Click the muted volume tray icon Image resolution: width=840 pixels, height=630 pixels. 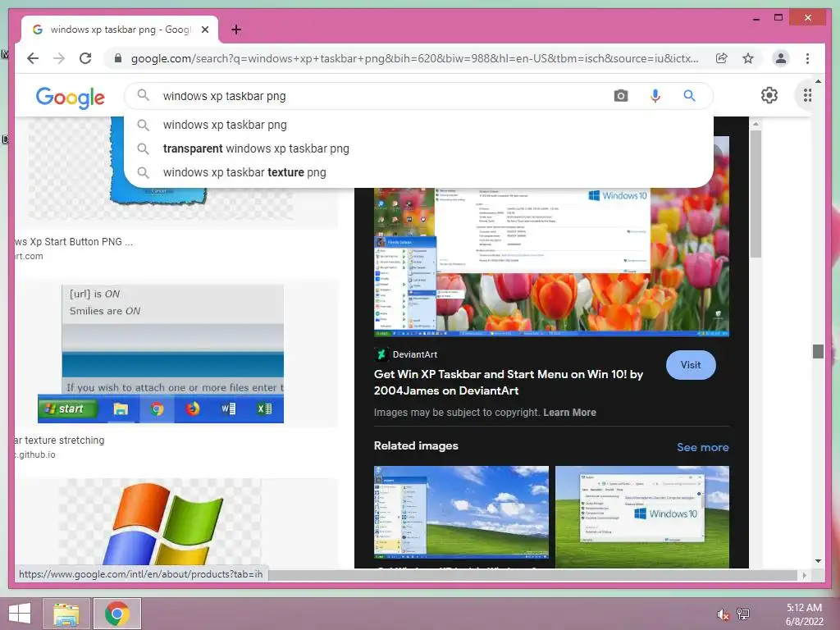coord(723,614)
